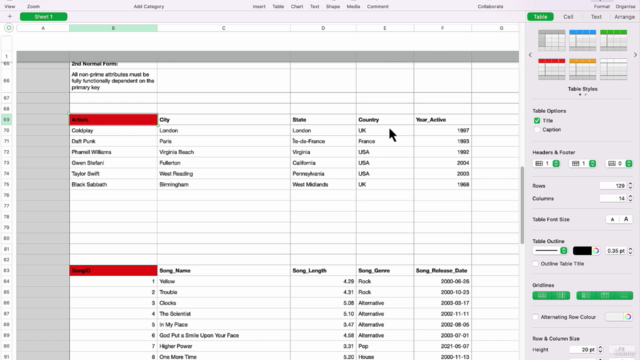
Task: Switch to the Cell inspector tab
Action: tap(568, 17)
